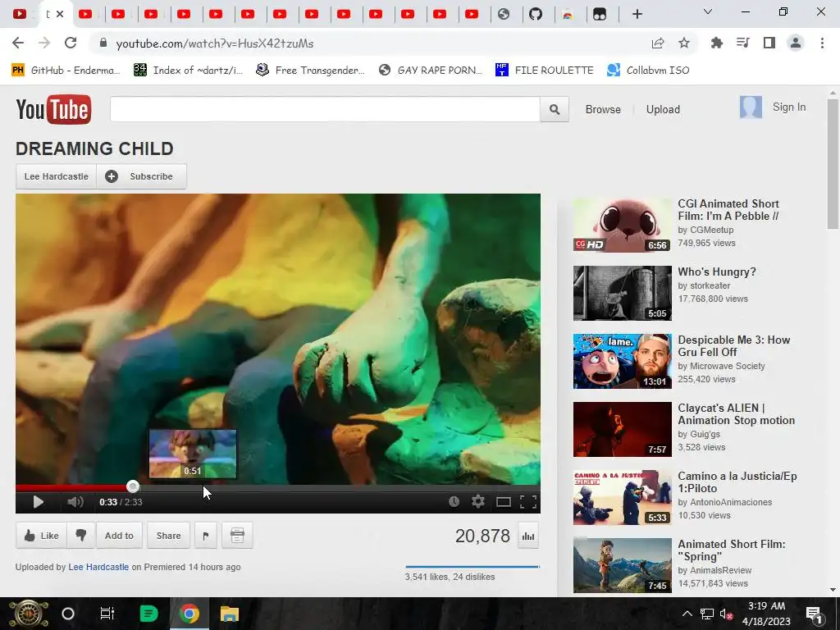Click the search magnifier button
This screenshot has width=840, height=630.
pos(555,109)
